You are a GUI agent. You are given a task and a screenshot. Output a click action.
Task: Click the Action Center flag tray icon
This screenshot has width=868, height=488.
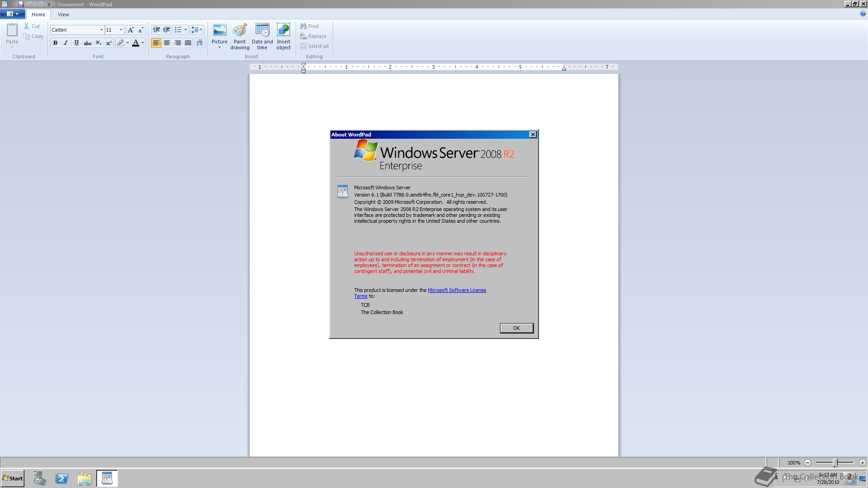(786, 478)
